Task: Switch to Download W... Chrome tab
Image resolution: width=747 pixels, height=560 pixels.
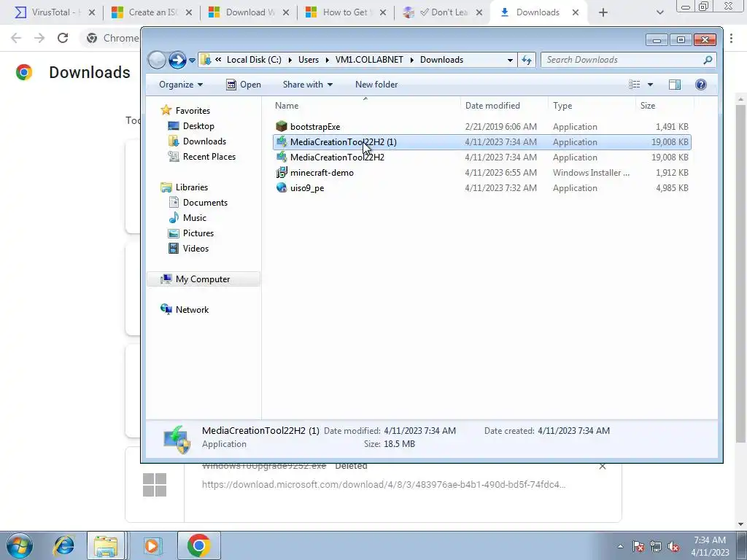Action: tap(248, 12)
